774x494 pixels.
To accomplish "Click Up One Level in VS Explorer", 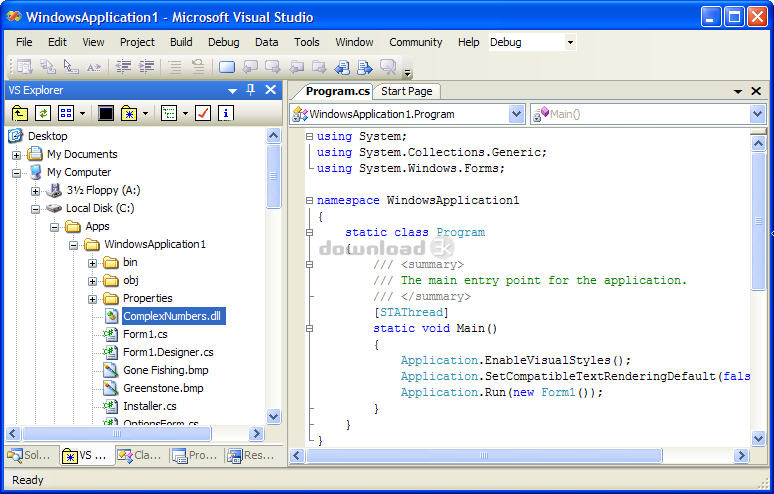I will 20,114.
